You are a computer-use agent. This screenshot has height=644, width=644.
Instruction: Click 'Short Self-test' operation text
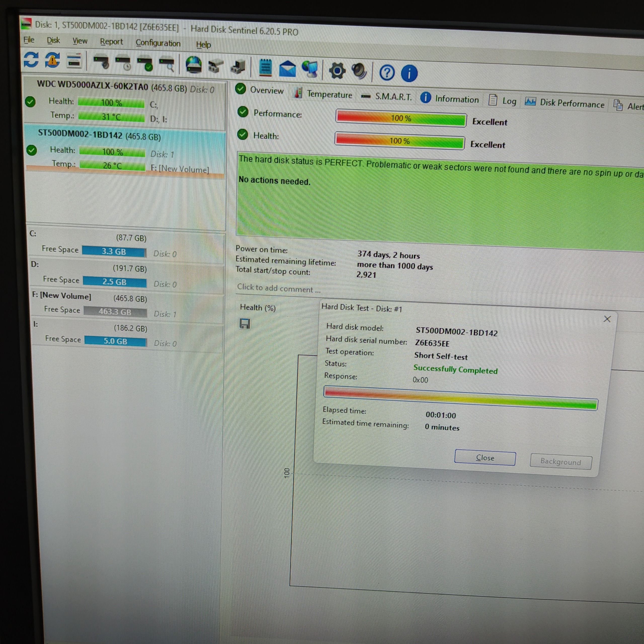tap(441, 356)
